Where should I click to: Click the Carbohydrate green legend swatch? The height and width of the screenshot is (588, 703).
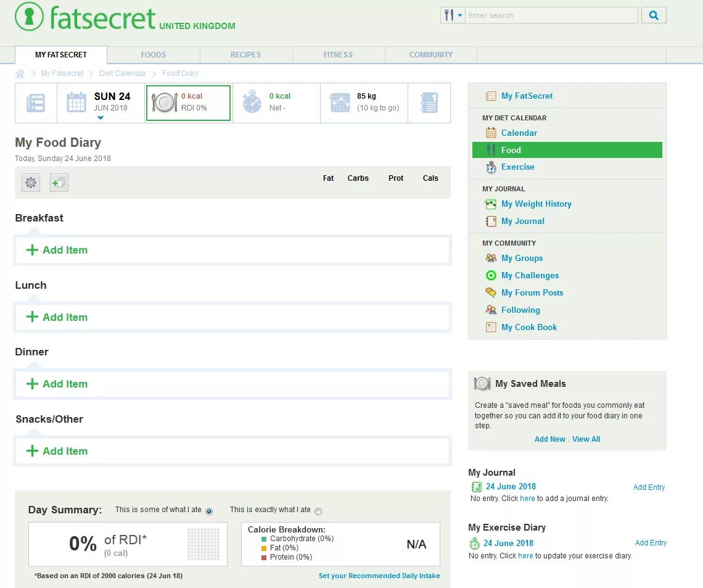pyautogui.click(x=264, y=539)
